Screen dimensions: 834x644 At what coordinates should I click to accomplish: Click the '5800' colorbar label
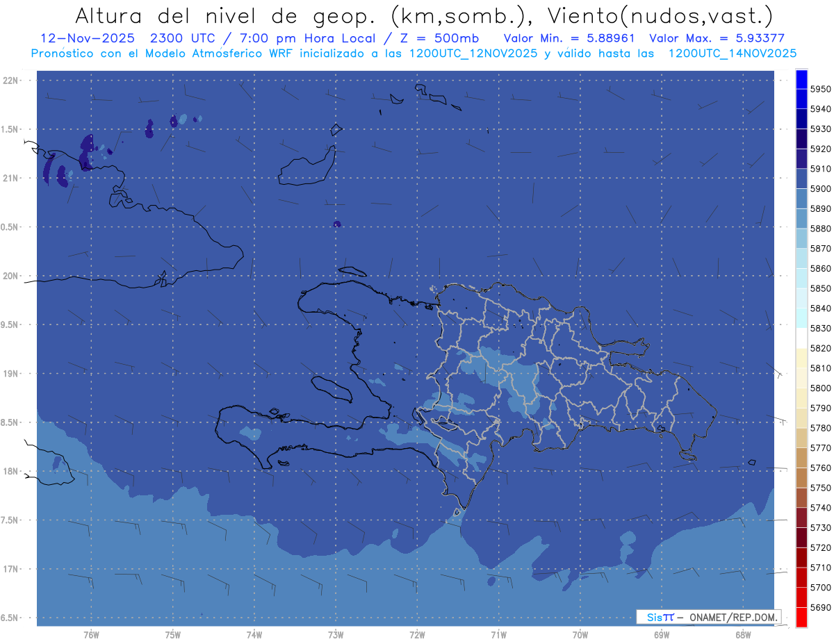tap(820, 388)
